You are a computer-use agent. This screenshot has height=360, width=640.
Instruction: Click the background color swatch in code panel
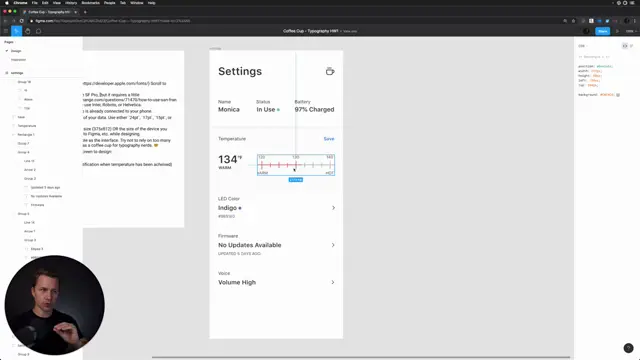(618, 95)
